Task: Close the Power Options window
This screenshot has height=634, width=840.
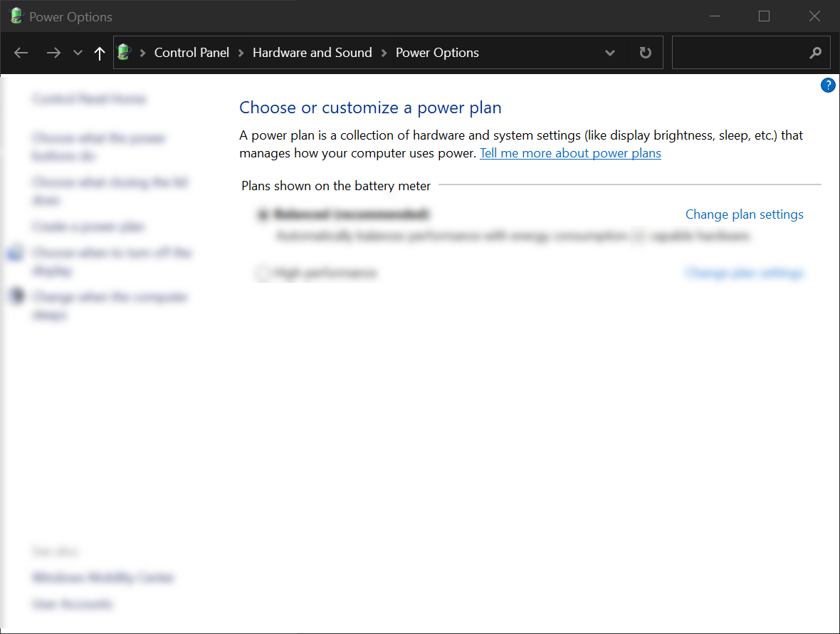Action: pos(814,16)
